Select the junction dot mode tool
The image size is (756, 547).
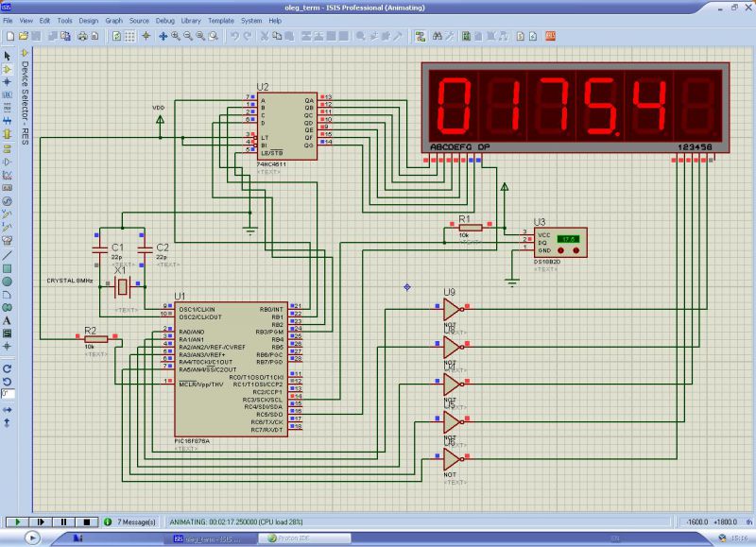coord(8,82)
